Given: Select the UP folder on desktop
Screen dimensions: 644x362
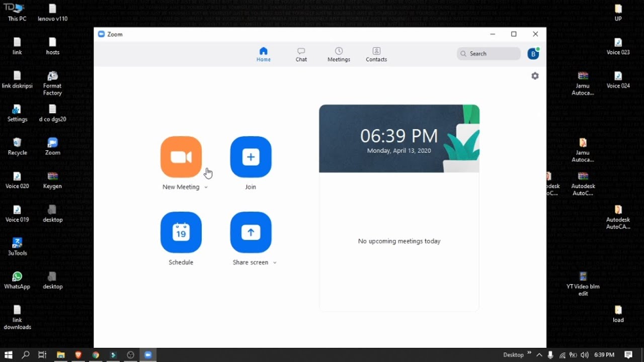Looking at the screenshot, I should [x=618, y=13].
